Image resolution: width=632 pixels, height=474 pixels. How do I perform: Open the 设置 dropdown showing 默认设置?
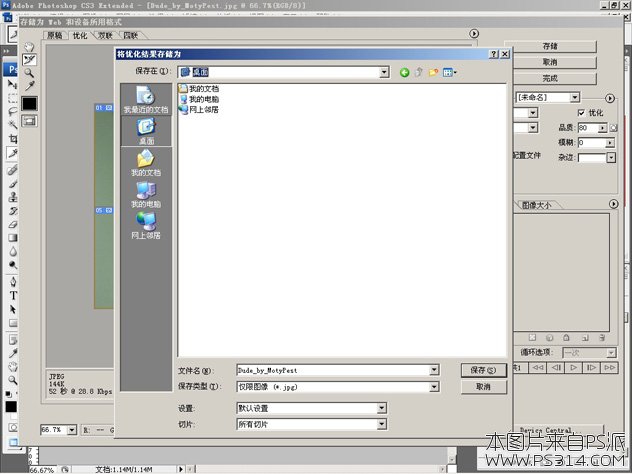pos(382,408)
